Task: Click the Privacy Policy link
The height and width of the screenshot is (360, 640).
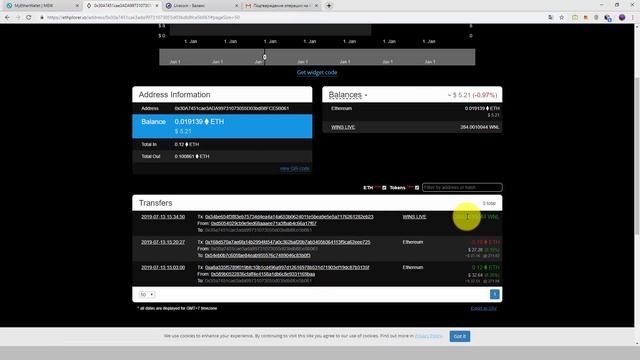Action: coord(428,336)
